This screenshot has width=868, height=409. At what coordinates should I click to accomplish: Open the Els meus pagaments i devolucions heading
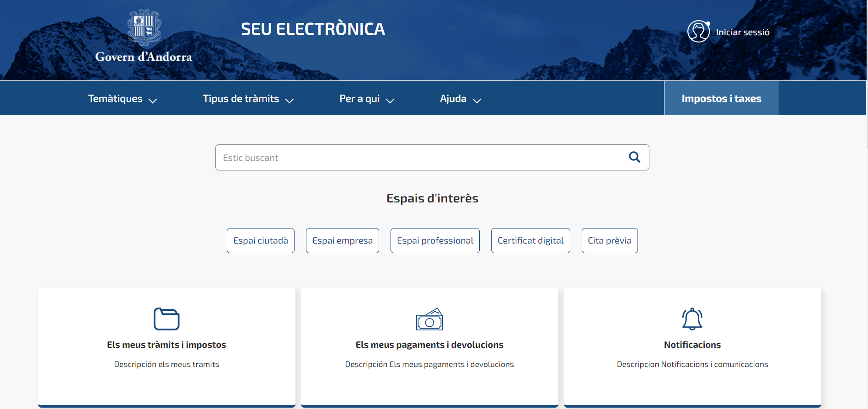tap(429, 345)
